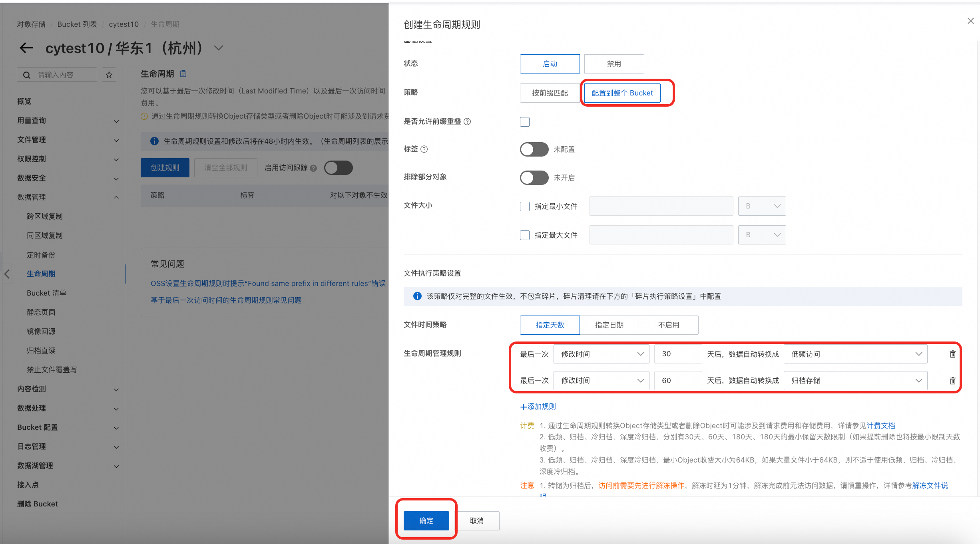This screenshot has width=980, height=544.
Task: Click help icon next to 启用访问跟踪
Action: [313, 168]
